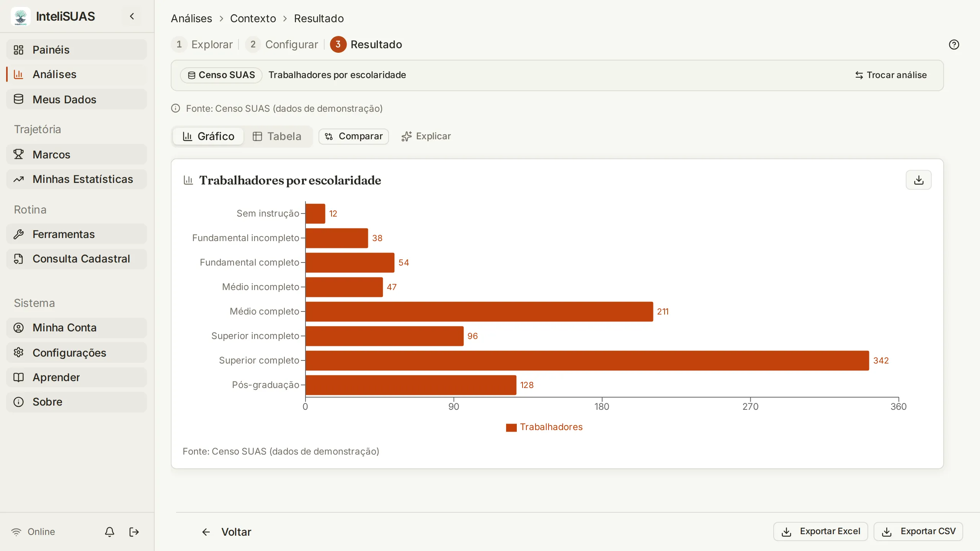Switch to the Tabela view

[277, 137]
